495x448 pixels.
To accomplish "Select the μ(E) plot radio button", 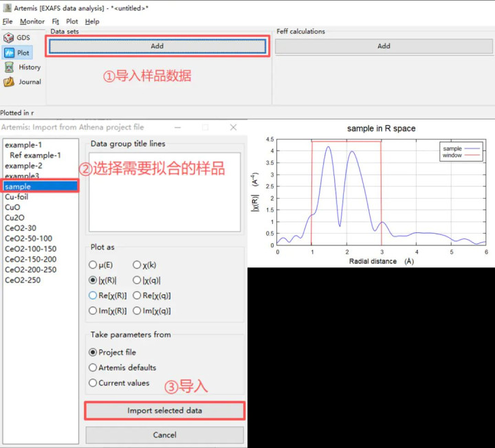I will coord(93,265).
